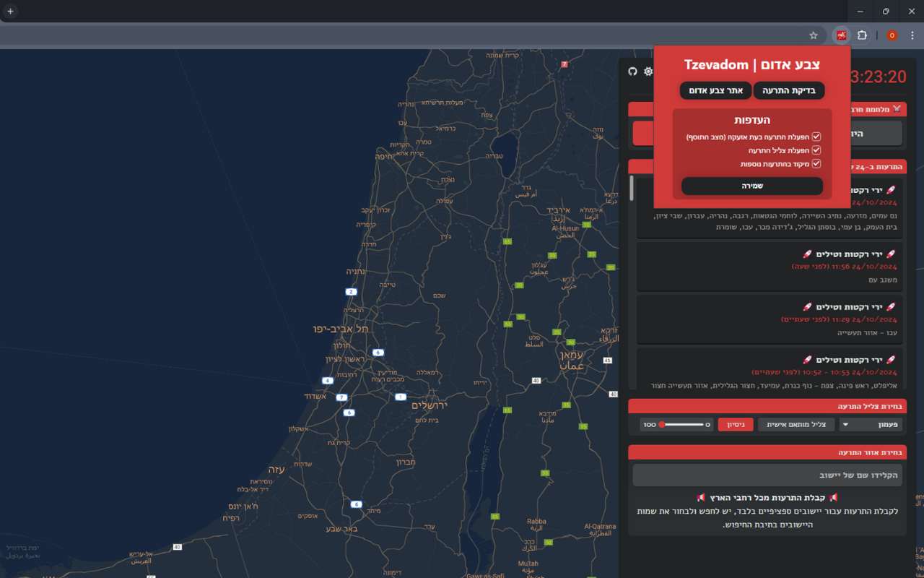Click the 'אתר צבע אדום' button in the popup
The width and height of the screenshot is (924, 578).
pyautogui.click(x=715, y=90)
